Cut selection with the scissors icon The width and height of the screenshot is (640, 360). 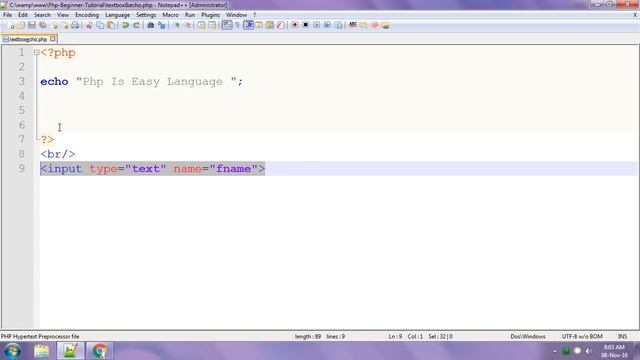[89, 25]
